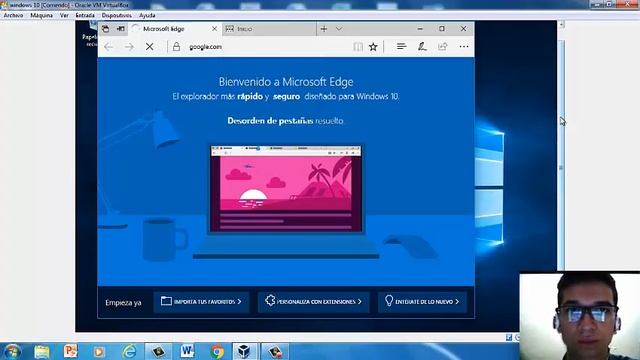Switch to the Inicio tab
The image size is (640, 360).
pos(269,29)
